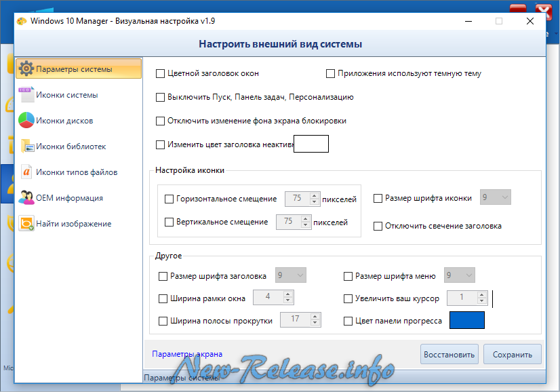Click the palette icon in the title bar
The width and height of the screenshot is (560, 392).
22,21
